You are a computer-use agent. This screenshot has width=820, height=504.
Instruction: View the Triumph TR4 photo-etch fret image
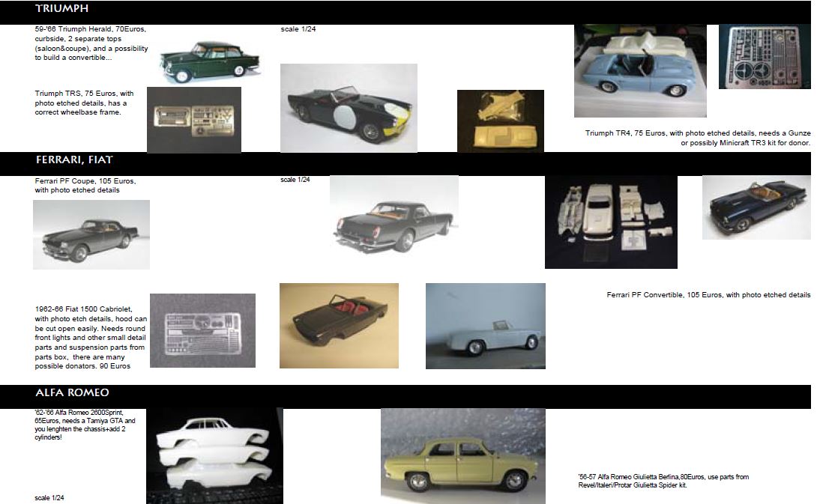(x=765, y=56)
